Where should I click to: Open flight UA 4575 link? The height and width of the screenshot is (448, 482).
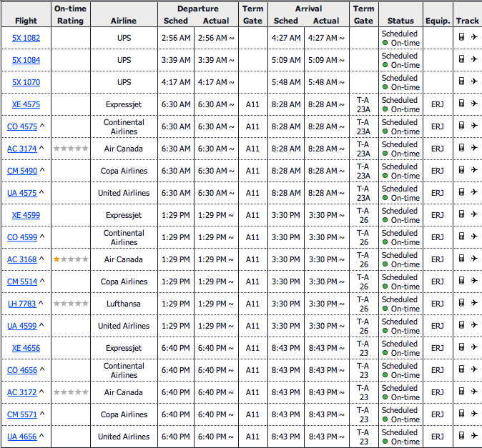click(22, 193)
